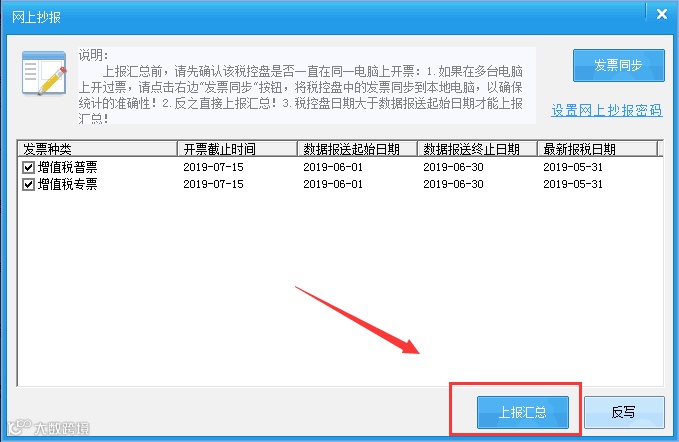Image resolution: width=679 pixels, height=442 pixels.
Task: Close the 网上抄报 dialog
Action: 661,14
